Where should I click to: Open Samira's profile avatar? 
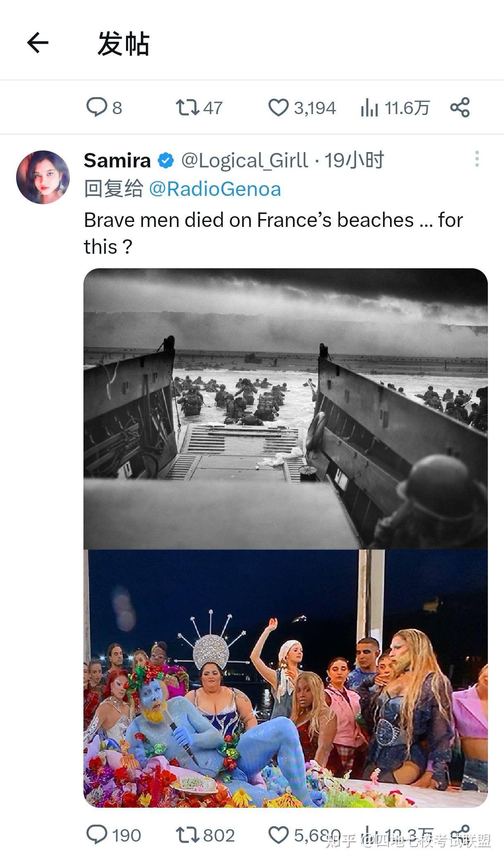pyautogui.click(x=43, y=177)
